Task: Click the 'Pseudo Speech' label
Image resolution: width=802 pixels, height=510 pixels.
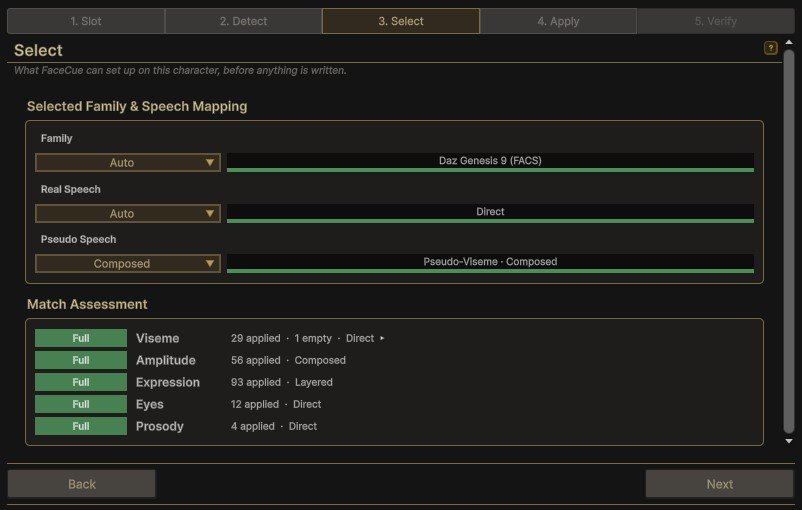Action: click(78, 239)
